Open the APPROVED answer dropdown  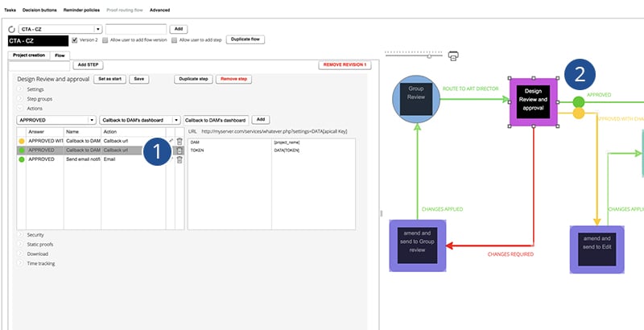point(56,120)
